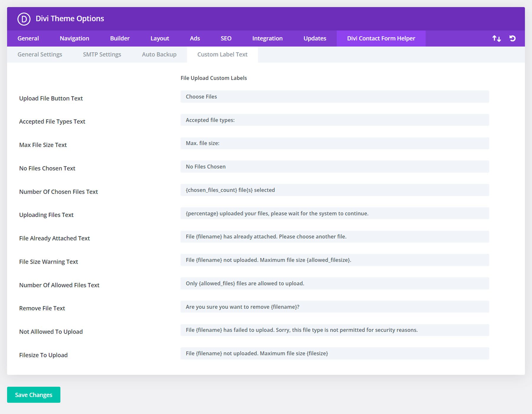Click the Remove File Text input field
Image resolution: width=532 pixels, height=414 pixels.
[x=334, y=307]
